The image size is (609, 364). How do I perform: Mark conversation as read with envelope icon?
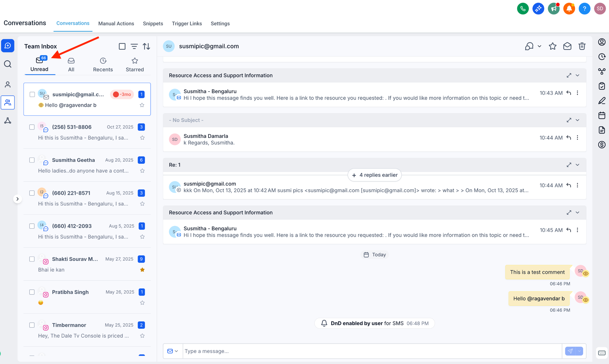coord(567,46)
